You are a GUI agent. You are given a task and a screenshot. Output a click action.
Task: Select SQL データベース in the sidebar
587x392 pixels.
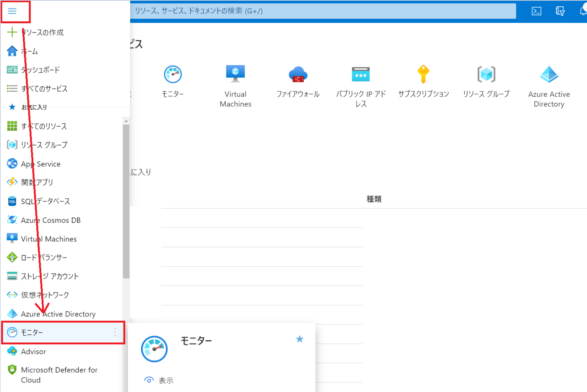coord(45,201)
